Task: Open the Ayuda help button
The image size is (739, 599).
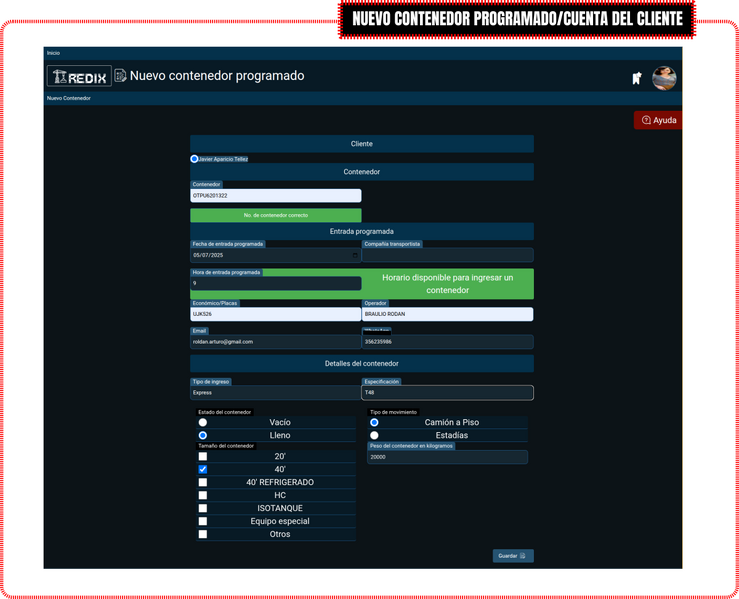Action: 659,120
